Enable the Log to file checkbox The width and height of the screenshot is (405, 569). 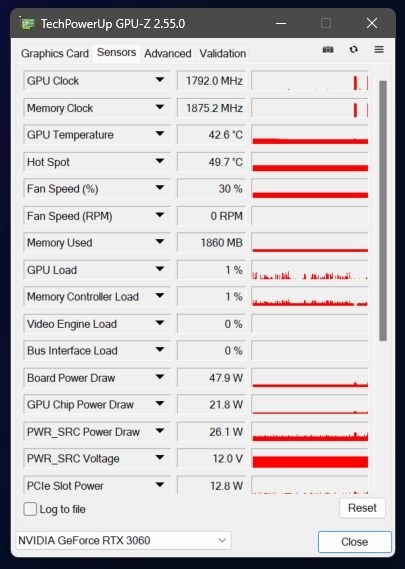[30, 509]
